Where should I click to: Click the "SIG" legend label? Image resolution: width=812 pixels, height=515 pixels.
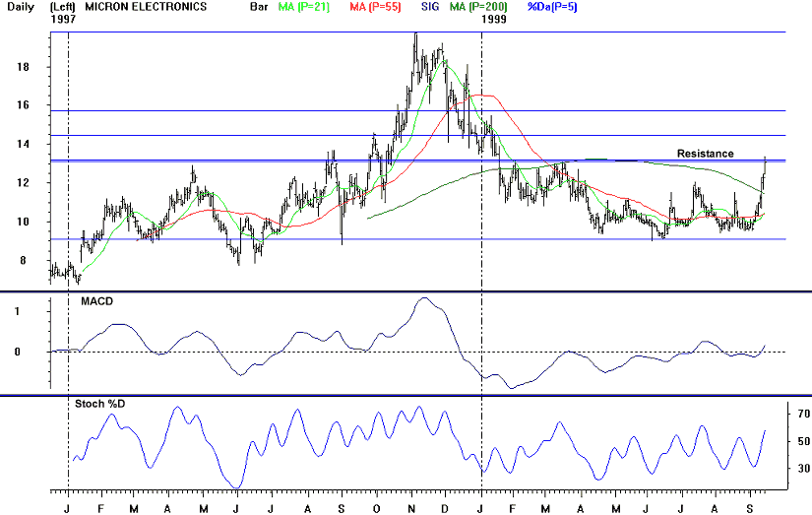(x=430, y=7)
